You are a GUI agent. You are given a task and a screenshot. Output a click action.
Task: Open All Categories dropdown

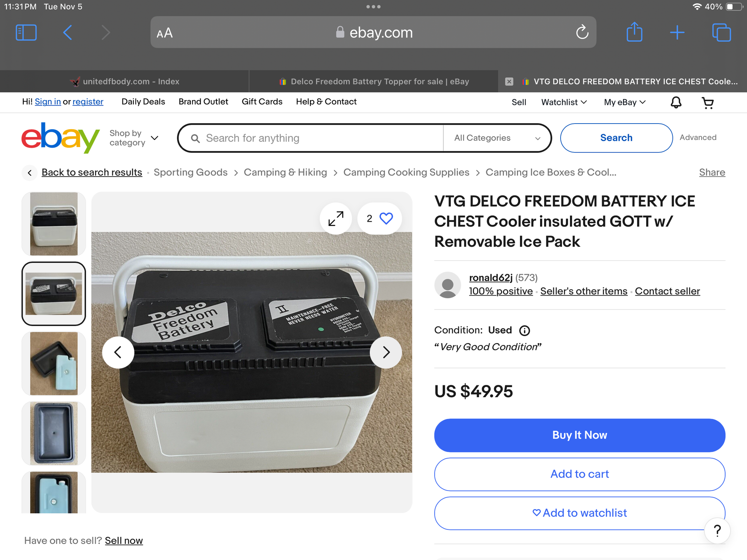pos(497,138)
